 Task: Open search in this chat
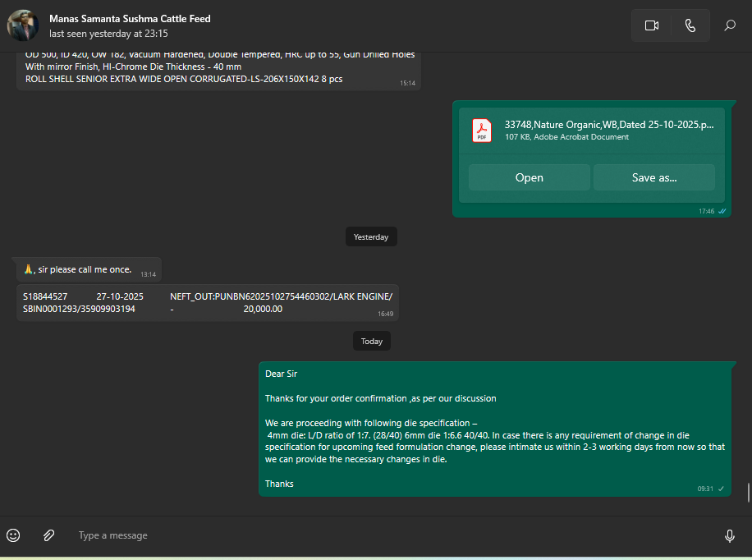point(729,25)
